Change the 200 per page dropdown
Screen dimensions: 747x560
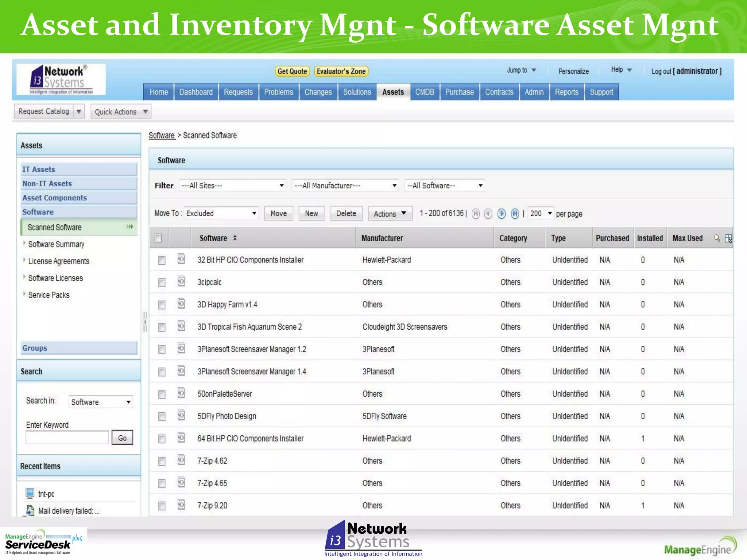541,213
